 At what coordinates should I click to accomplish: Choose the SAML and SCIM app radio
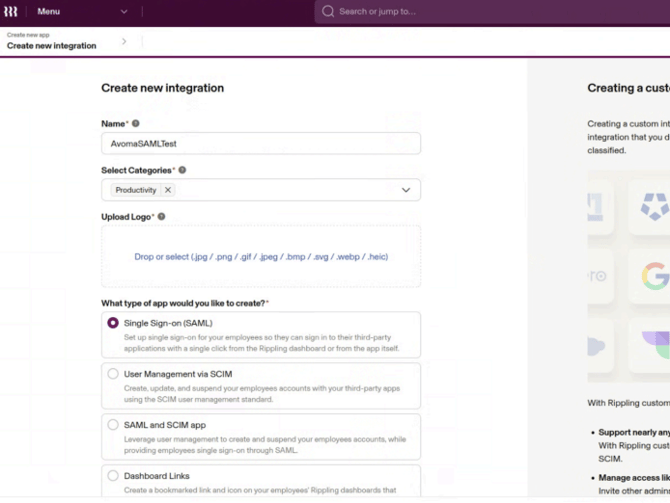pyautogui.click(x=113, y=425)
